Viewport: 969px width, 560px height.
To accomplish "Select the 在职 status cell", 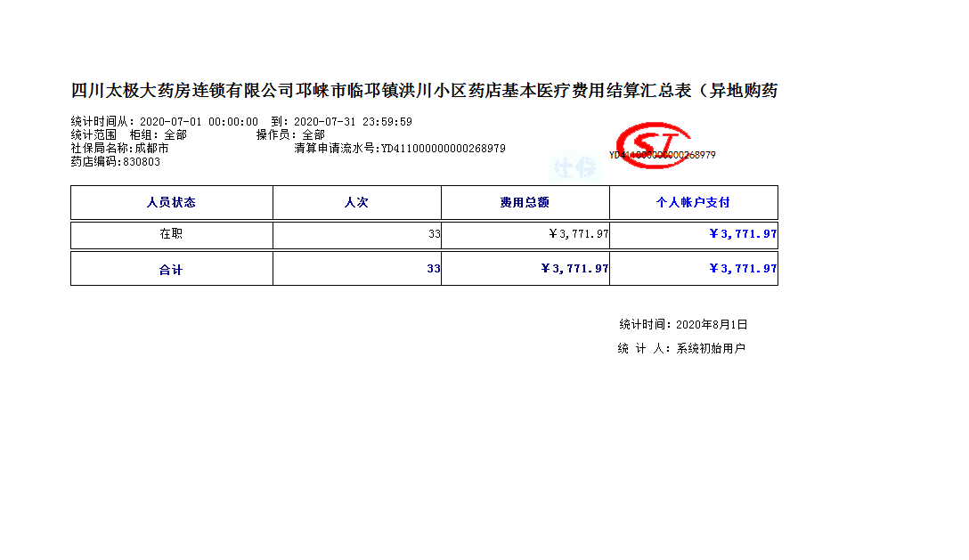I will click(171, 234).
